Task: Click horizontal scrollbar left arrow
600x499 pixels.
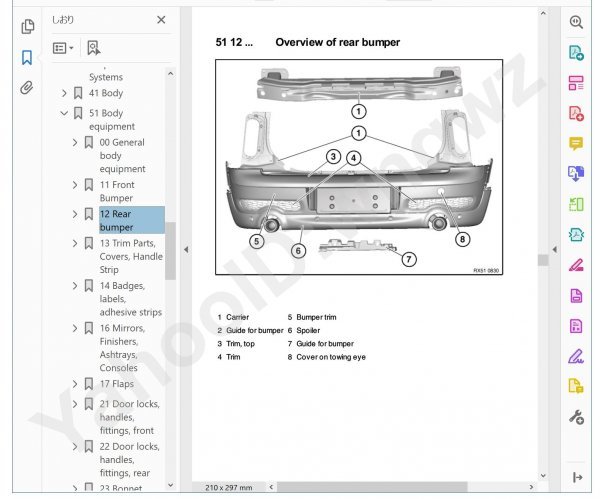Action: [x=271, y=487]
